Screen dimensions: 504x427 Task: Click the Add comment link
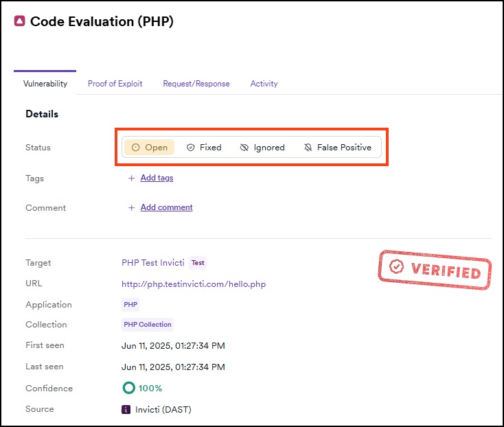(x=166, y=207)
